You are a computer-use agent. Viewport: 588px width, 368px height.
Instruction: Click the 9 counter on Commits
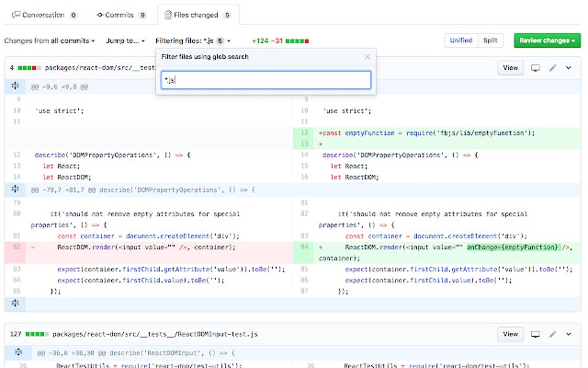[142, 15]
